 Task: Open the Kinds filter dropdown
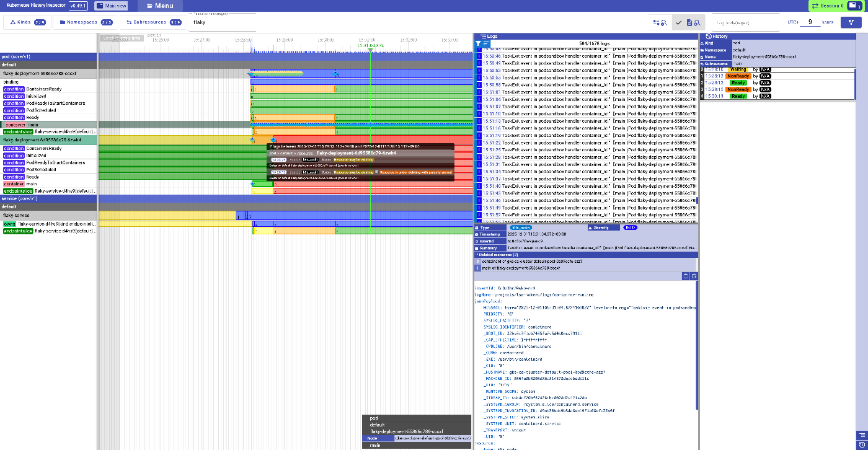click(28, 22)
